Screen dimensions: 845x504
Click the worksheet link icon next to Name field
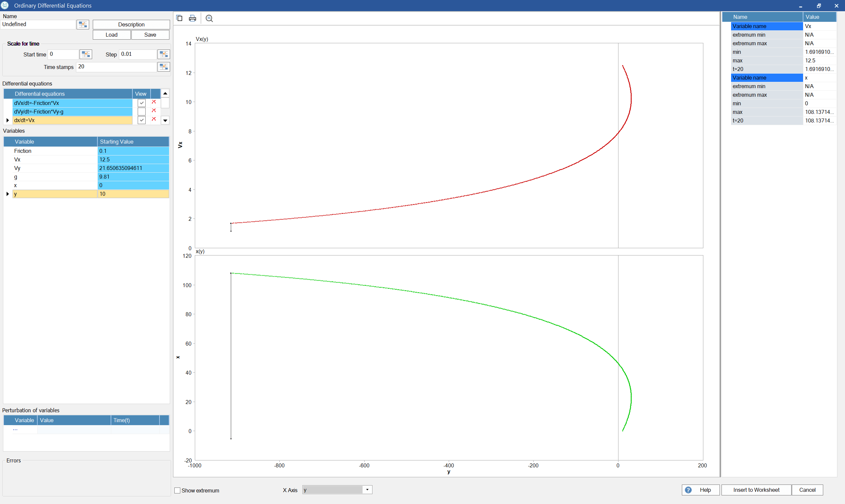[83, 24]
